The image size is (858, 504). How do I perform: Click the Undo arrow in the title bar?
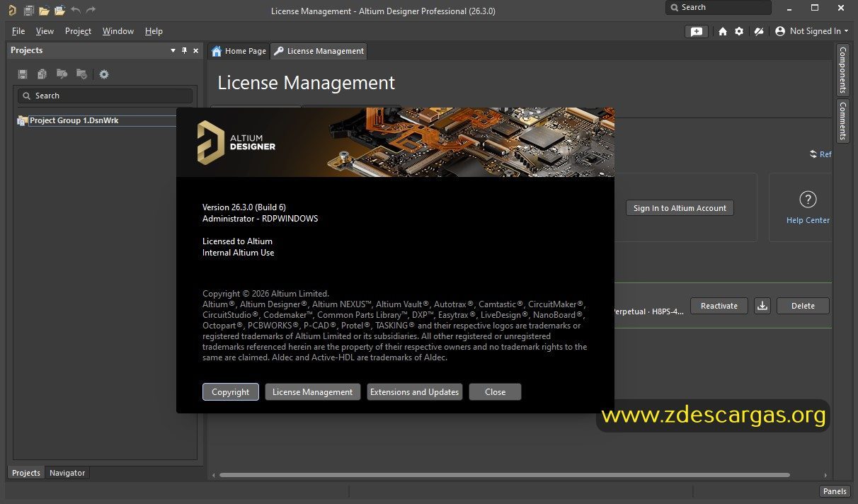pyautogui.click(x=76, y=10)
